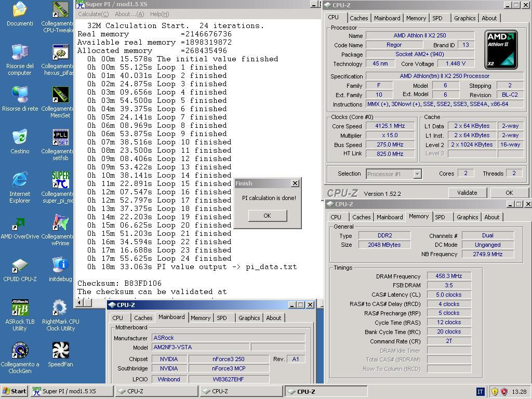532x399 pixels.
Task: Click the yellow shield tray icon
Action: (495, 392)
